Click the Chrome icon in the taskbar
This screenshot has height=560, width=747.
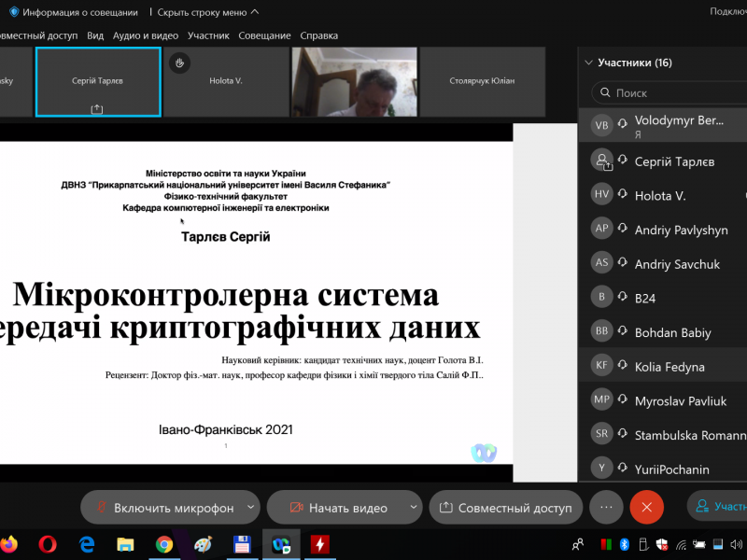(164, 544)
